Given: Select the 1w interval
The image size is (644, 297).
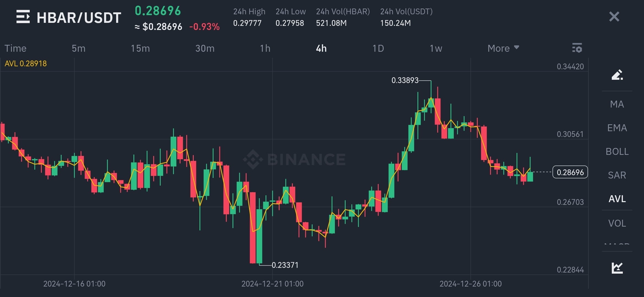Looking at the screenshot, I should click(x=436, y=48).
